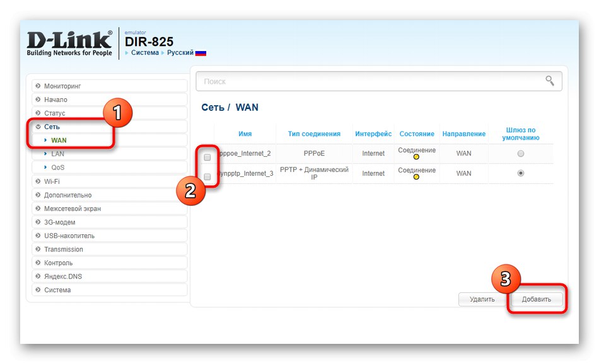The height and width of the screenshot is (364, 599).
Task: Click the Удалить button
Action: [x=482, y=299]
